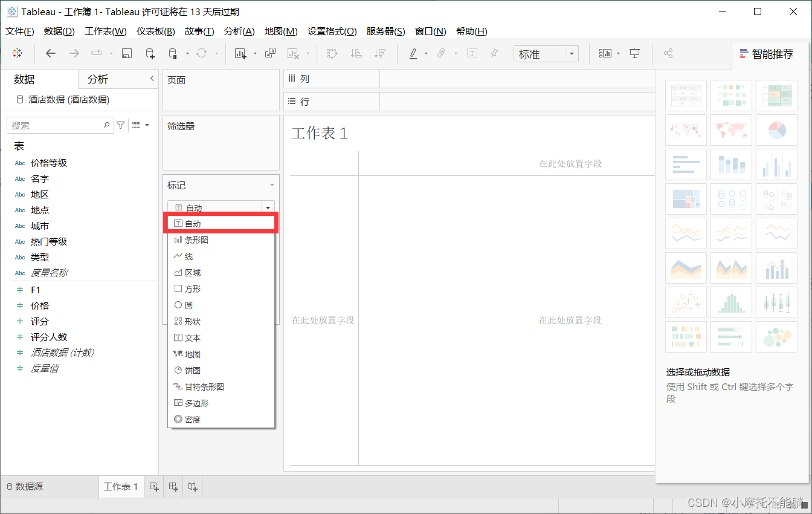Duplicate the sheet with the toolbar icon
812x514 pixels.
tap(270, 54)
